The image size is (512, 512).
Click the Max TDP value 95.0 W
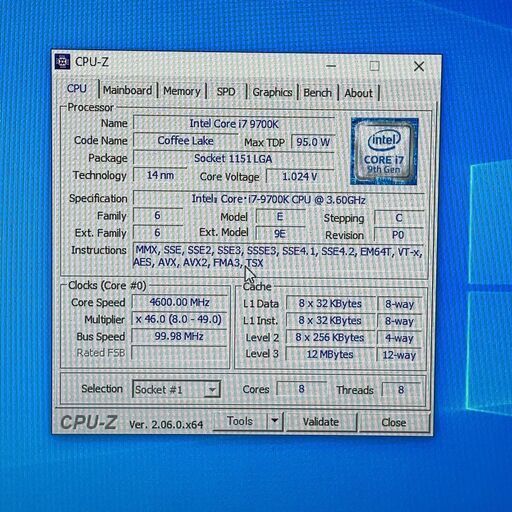tap(313, 142)
